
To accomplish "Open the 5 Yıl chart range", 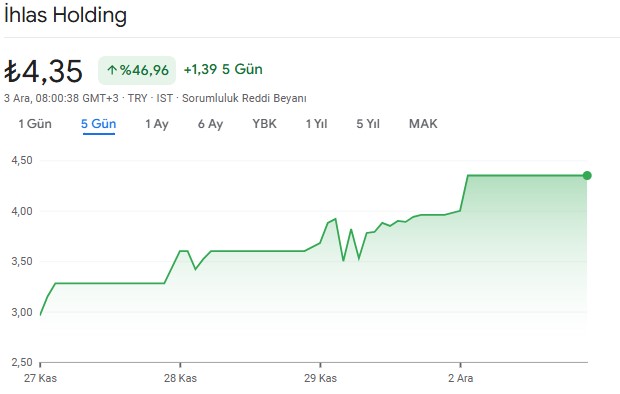I will coord(368,124).
